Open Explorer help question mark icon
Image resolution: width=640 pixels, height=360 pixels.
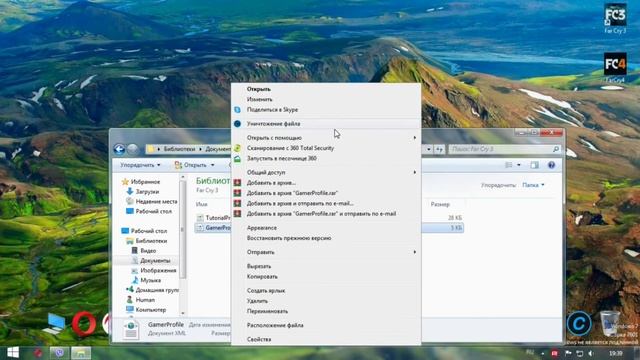pyautogui.click(x=551, y=165)
